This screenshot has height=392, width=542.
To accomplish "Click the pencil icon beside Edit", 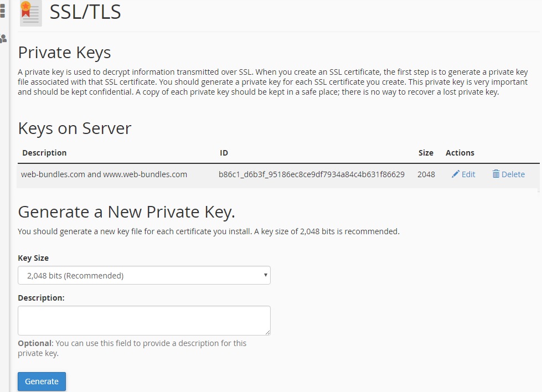I will (x=455, y=174).
